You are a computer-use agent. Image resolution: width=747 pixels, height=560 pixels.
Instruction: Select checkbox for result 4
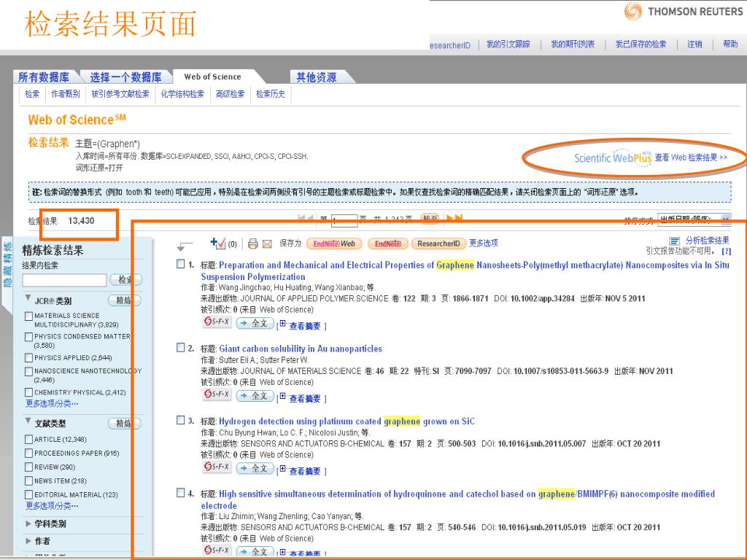tap(181, 492)
